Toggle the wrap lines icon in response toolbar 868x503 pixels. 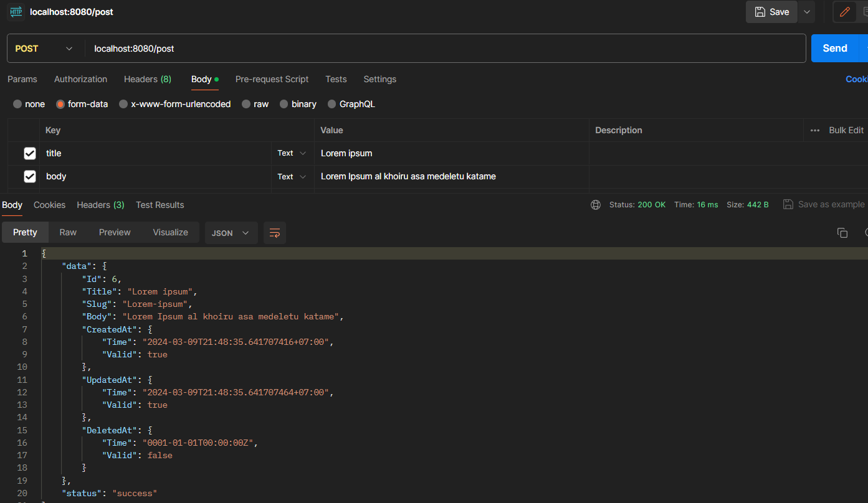pos(275,233)
